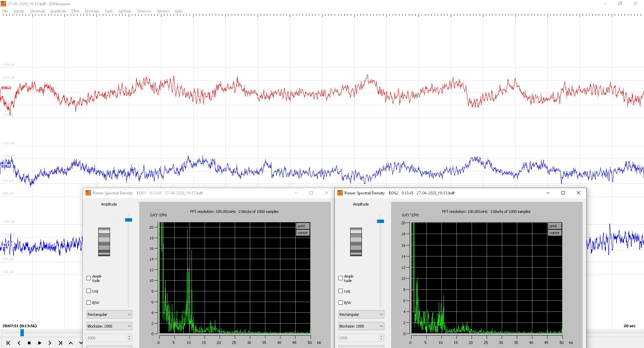Viewport: 644px width, 348px height.
Task: Click the EOG1 signal label
Action: pos(6,88)
